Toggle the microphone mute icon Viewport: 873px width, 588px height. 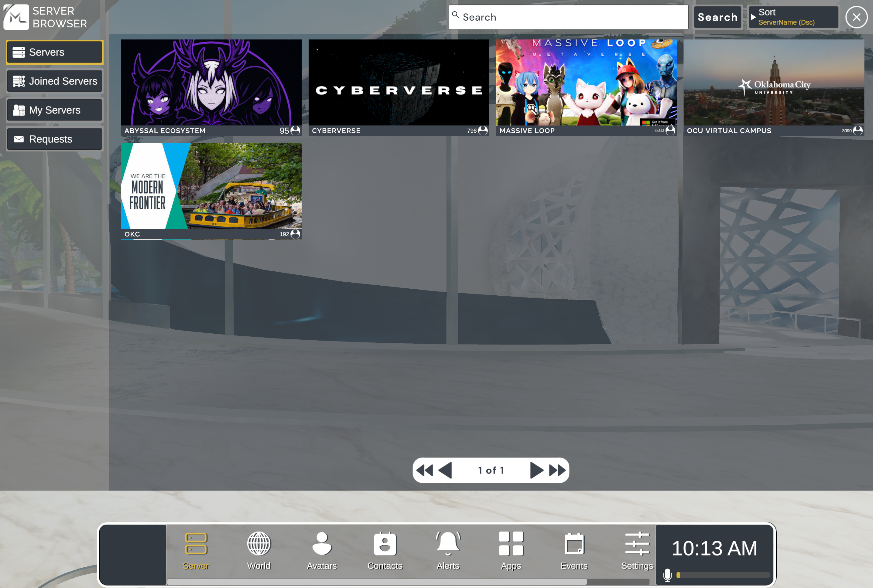coord(667,575)
